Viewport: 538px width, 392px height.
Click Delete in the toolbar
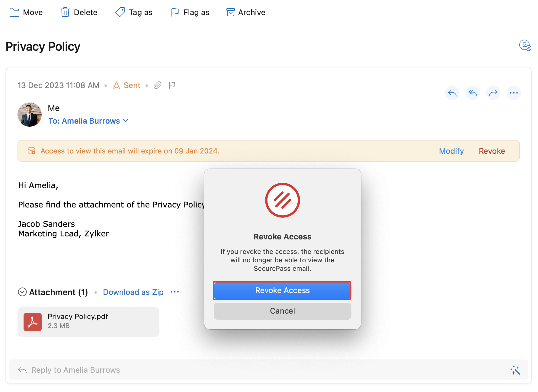pyautogui.click(x=79, y=12)
